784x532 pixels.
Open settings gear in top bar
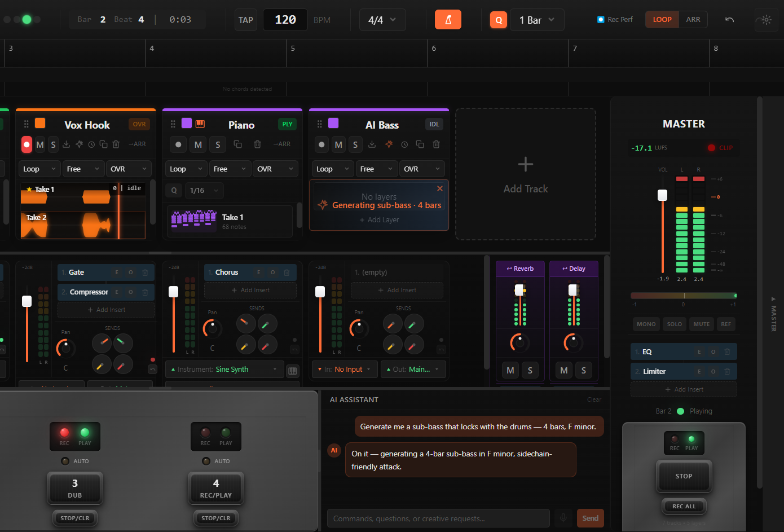pyautogui.click(x=766, y=20)
